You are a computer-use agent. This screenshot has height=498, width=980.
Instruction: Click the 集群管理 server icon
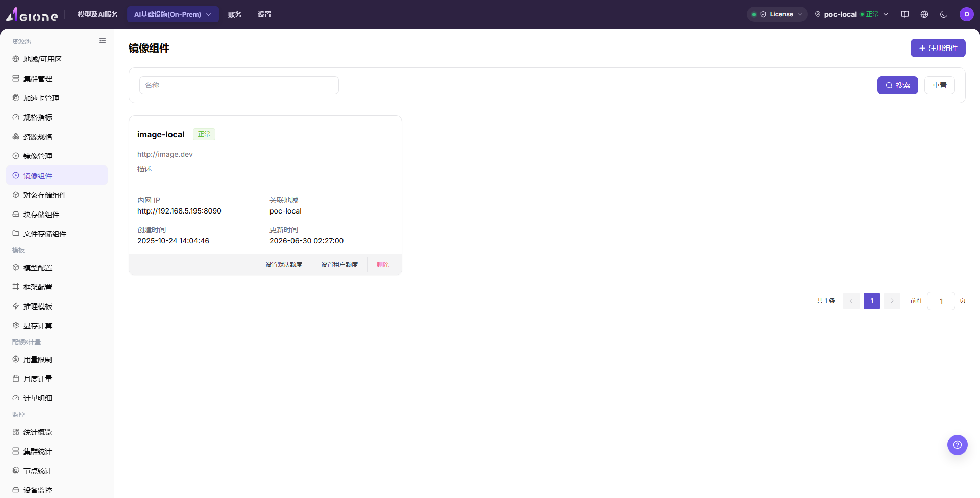tap(16, 79)
